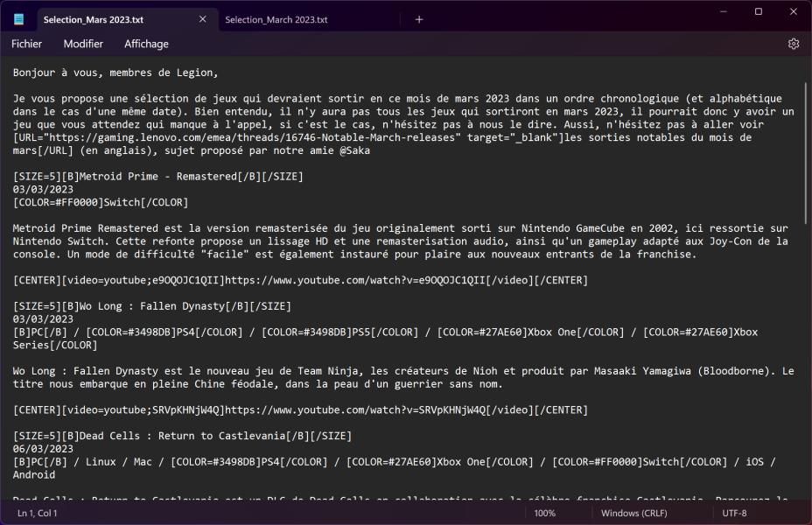Open the Fichier menu

pos(26,44)
